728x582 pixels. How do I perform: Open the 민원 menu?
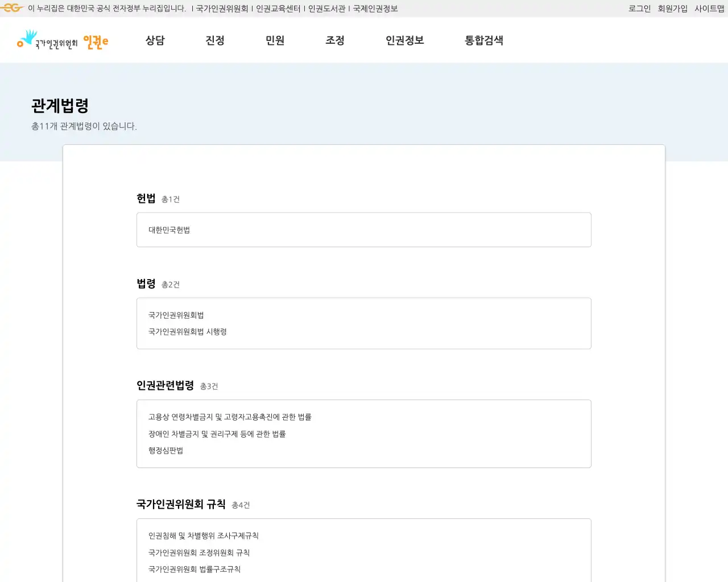[x=275, y=40]
